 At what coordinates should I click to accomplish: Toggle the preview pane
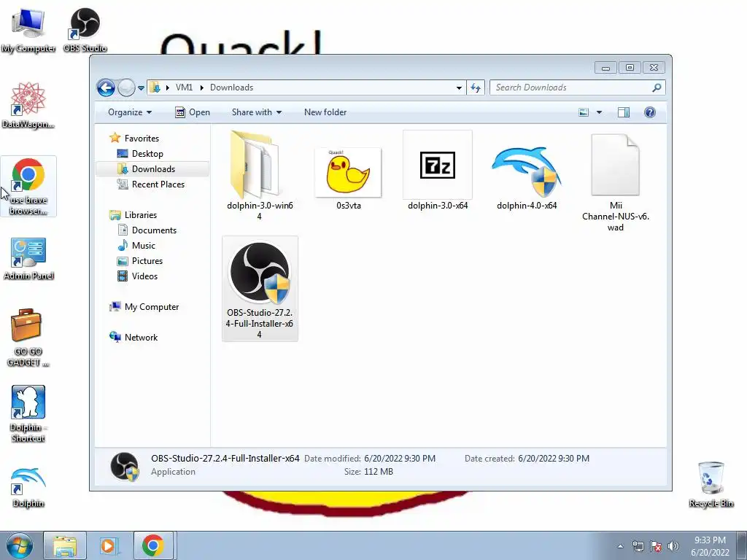pos(624,112)
